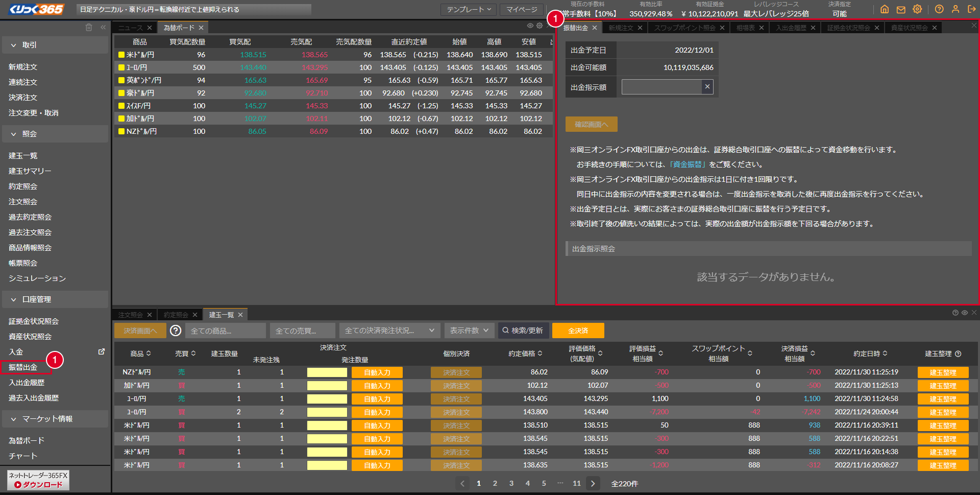Viewport: 980px width, 495px height.
Task: Click the logout icon at top right
Action: (x=972, y=9)
